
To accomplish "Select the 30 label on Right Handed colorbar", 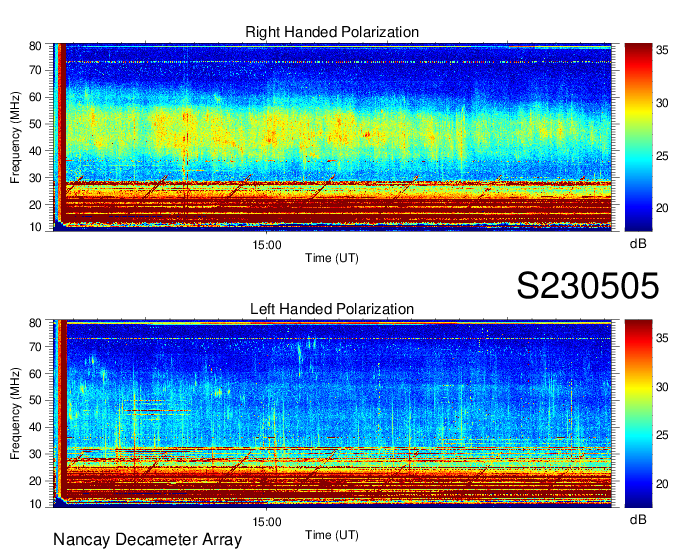I will [662, 103].
